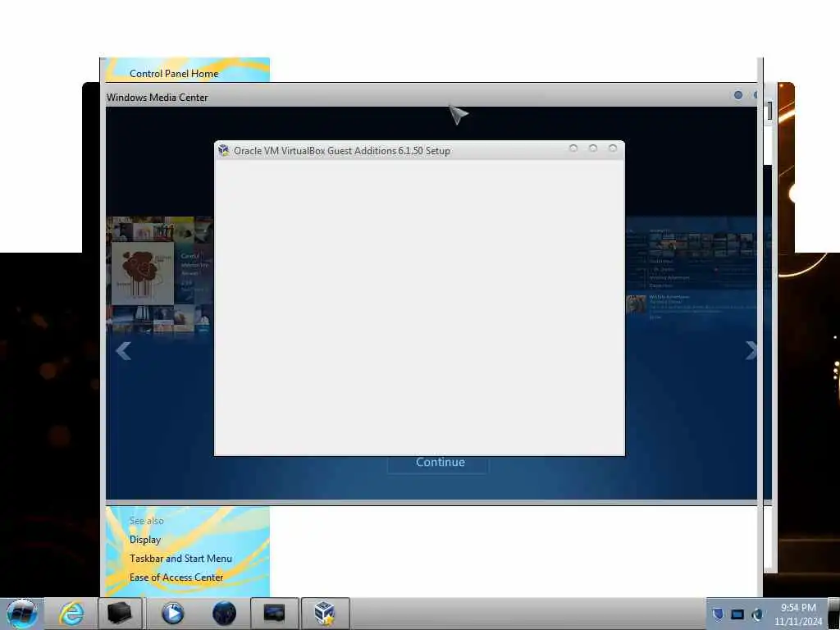Open the volume speaker tray icon
Image resolution: width=840 pixels, height=630 pixels.
tap(757, 614)
